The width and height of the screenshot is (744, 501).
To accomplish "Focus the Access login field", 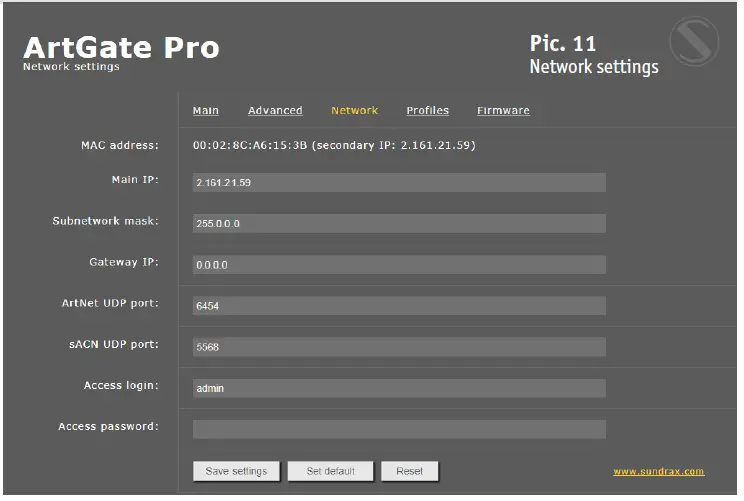I will coord(399,388).
